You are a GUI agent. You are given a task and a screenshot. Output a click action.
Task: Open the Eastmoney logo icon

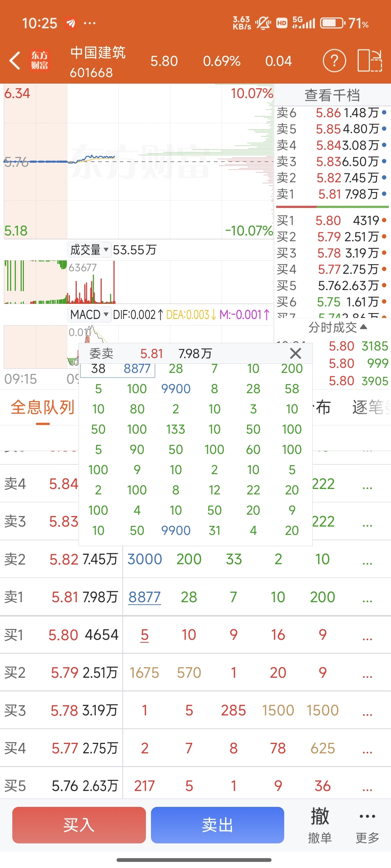[39, 60]
